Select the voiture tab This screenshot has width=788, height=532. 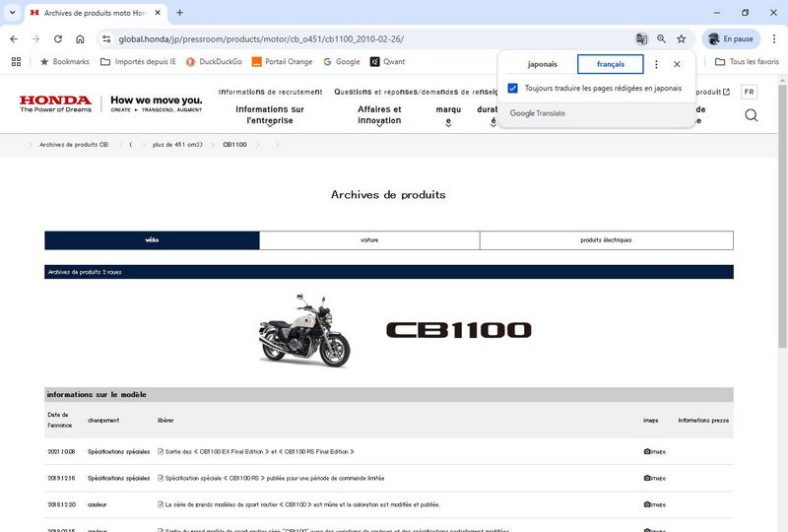coord(369,240)
